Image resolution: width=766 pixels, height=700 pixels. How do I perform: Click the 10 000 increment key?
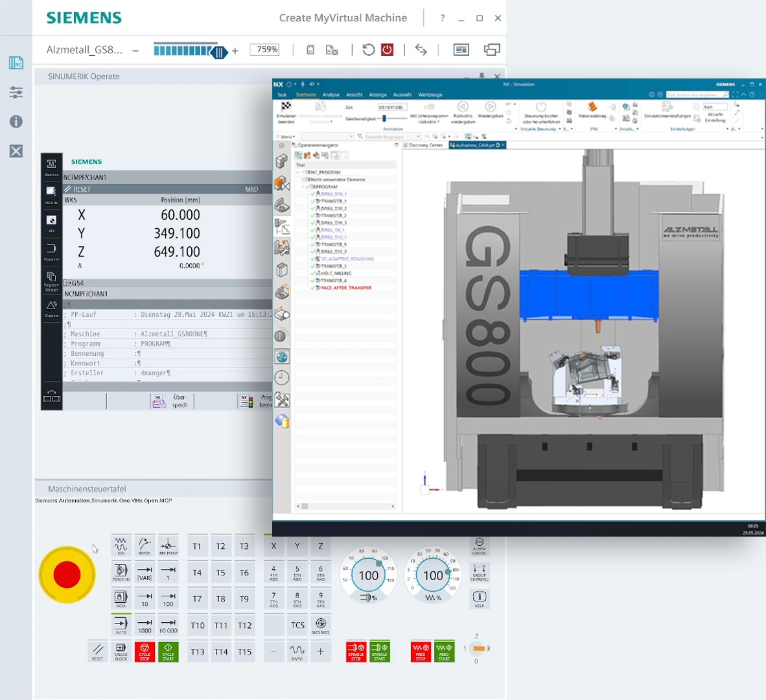[168, 625]
